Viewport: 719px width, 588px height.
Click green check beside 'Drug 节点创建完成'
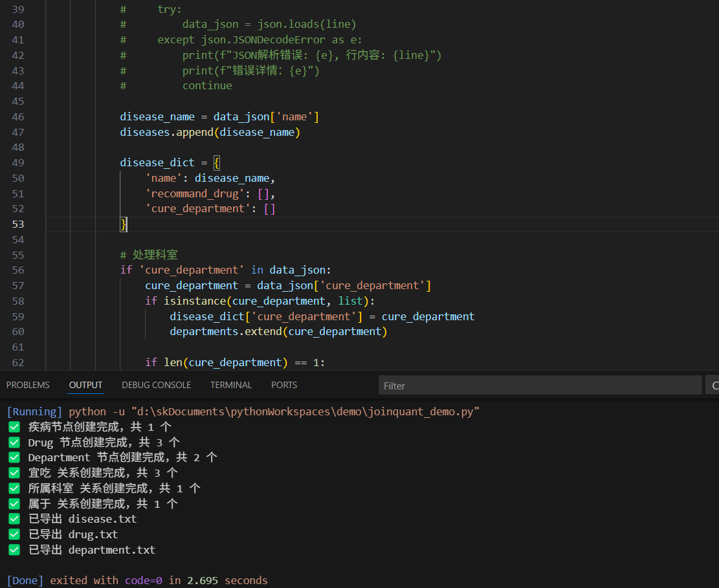pos(14,442)
